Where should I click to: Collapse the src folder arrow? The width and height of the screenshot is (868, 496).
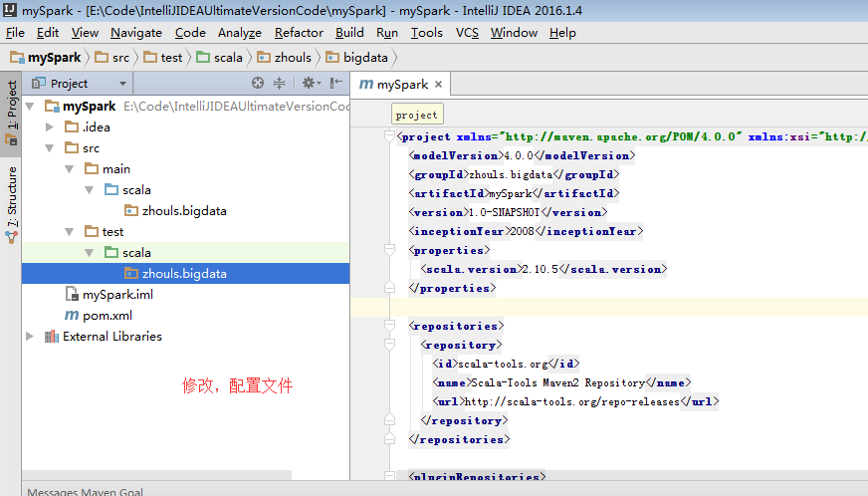coord(49,148)
